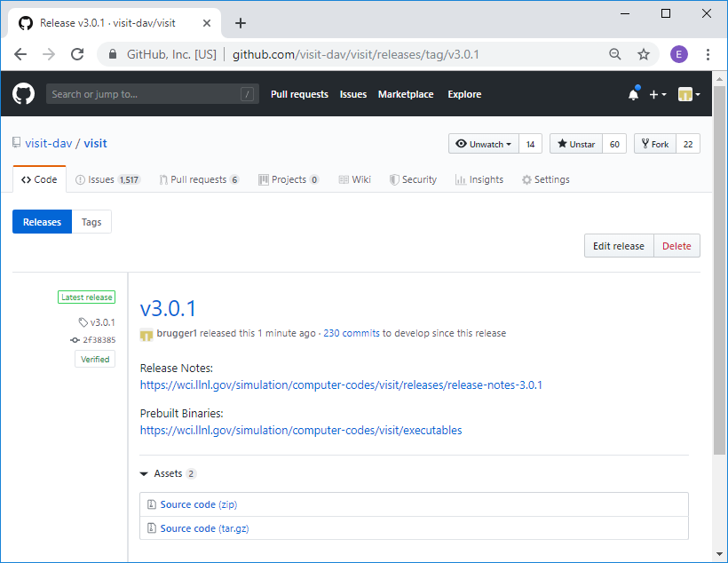Open Chrome three-dot menu
The width and height of the screenshot is (728, 563).
708,54
